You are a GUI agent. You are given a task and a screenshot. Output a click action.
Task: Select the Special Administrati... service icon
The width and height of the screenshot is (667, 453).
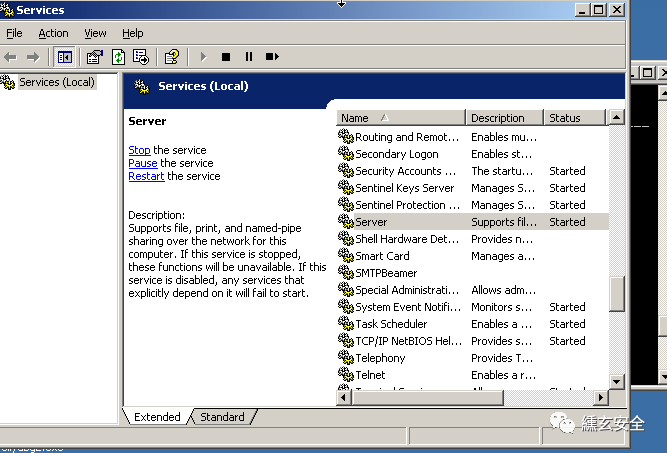[x=346, y=290]
